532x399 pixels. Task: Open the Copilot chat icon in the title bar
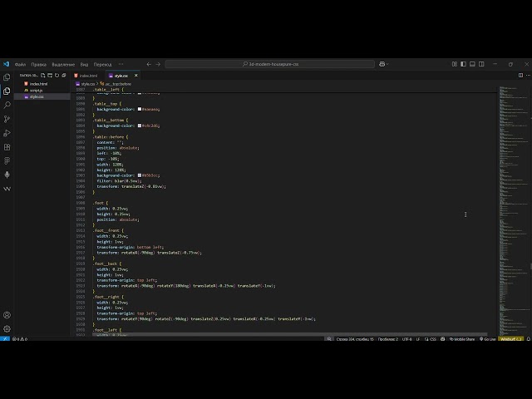[382, 64]
